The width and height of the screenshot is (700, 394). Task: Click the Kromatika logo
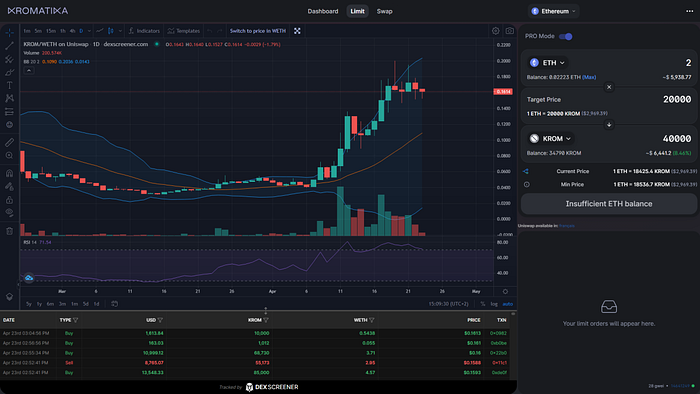coord(38,11)
